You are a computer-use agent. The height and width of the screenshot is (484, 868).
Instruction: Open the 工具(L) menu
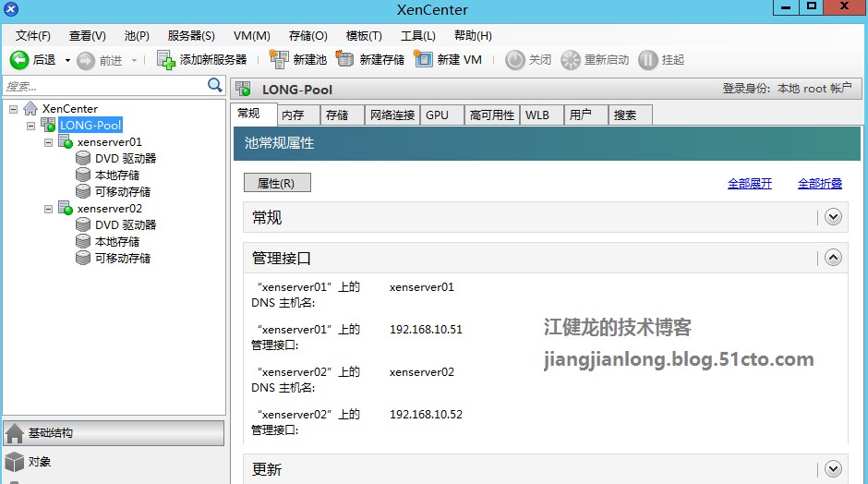coord(418,36)
